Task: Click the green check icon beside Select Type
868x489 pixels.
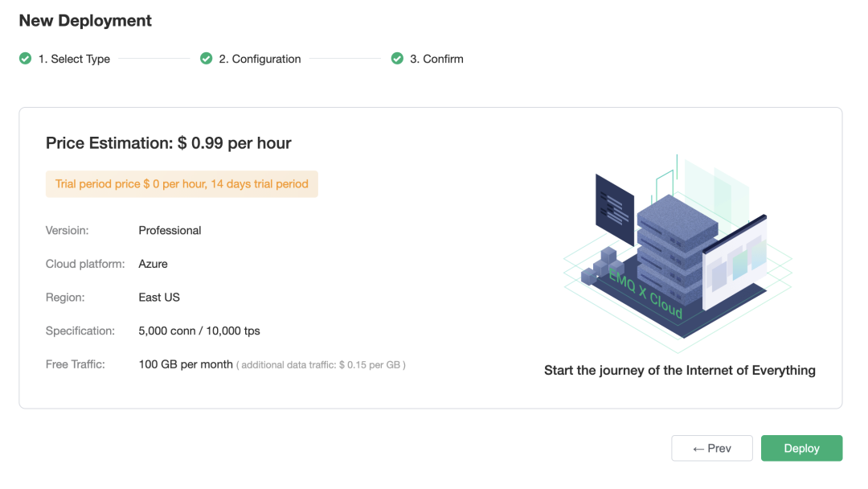Action: [x=26, y=59]
